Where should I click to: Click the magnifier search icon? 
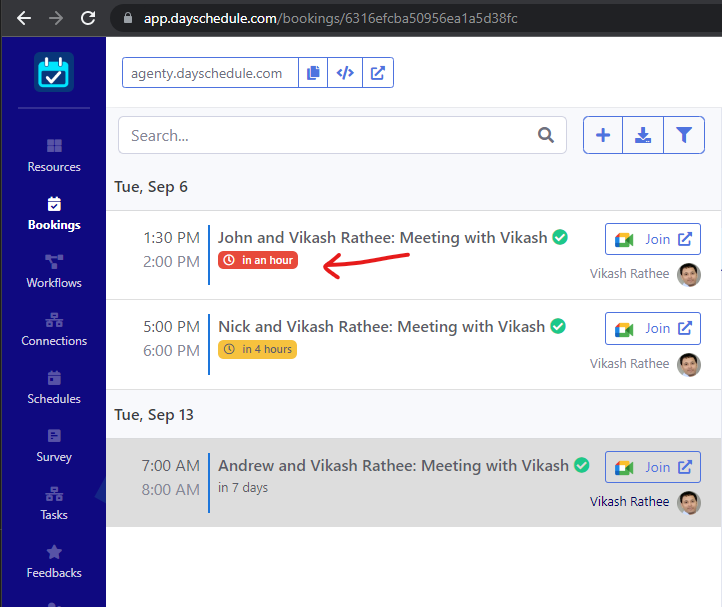pyautogui.click(x=546, y=135)
